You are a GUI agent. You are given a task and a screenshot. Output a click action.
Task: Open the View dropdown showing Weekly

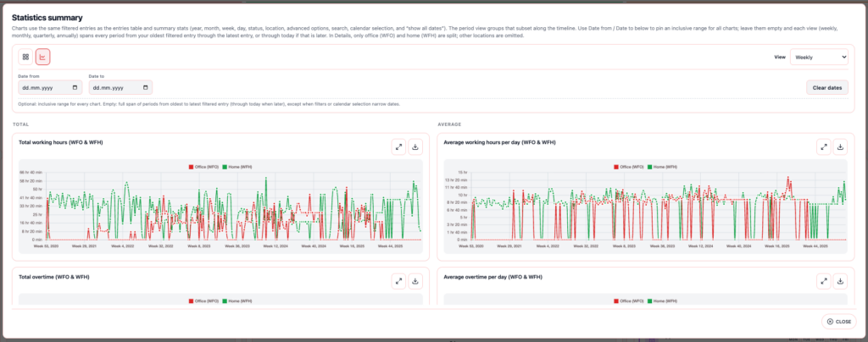[819, 57]
